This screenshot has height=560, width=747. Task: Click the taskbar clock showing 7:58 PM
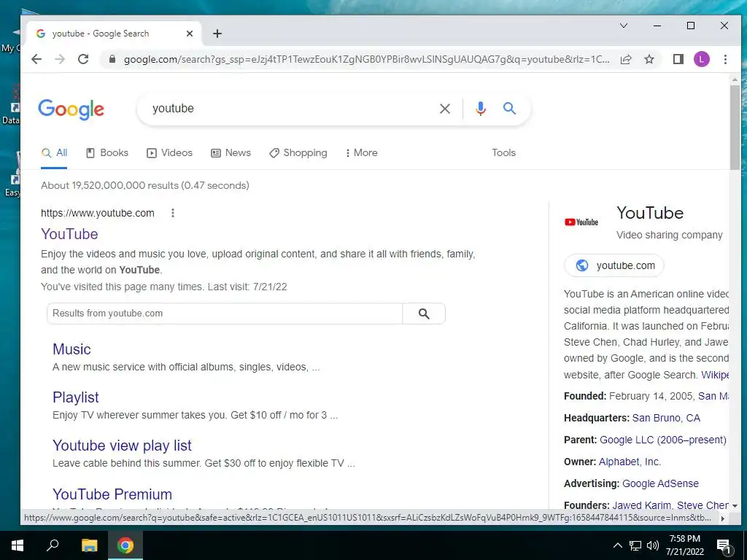(x=684, y=545)
